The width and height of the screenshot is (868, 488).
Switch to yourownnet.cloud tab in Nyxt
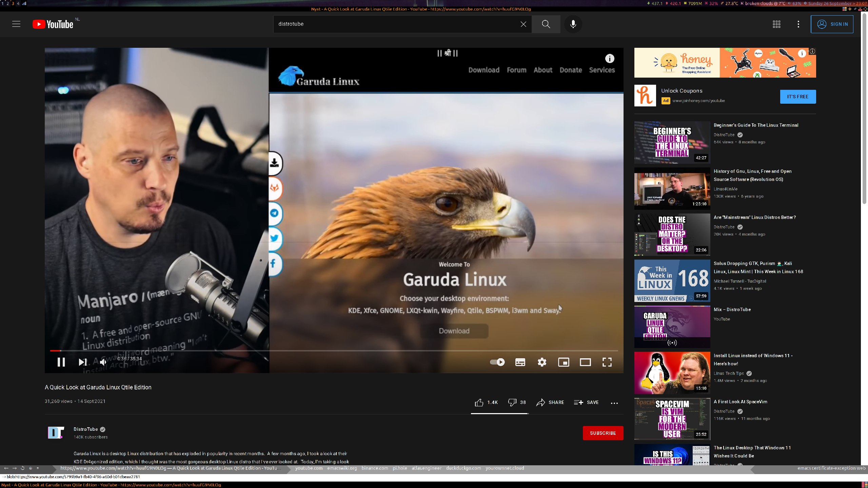pos(505,468)
